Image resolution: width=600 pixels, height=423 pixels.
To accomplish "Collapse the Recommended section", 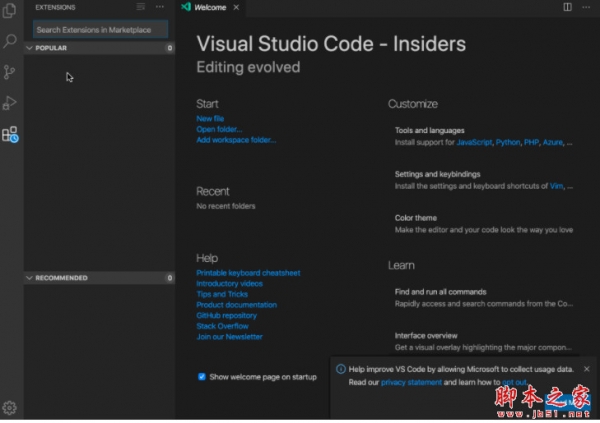I will [99, 278].
